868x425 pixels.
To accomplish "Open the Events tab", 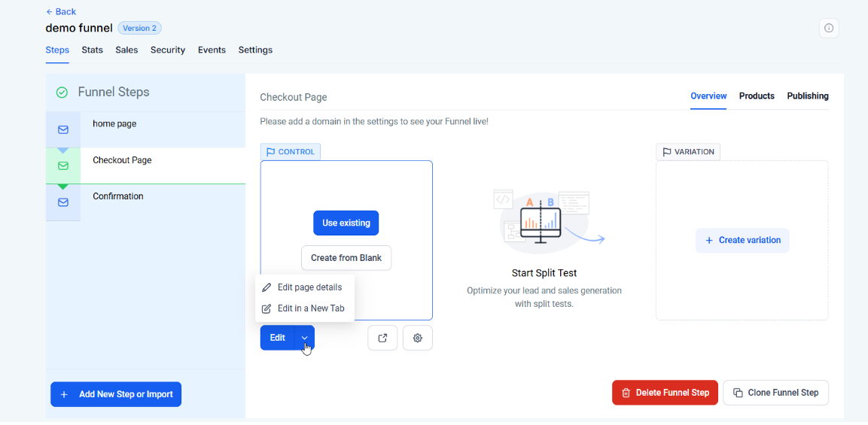I will click(212, 50).
